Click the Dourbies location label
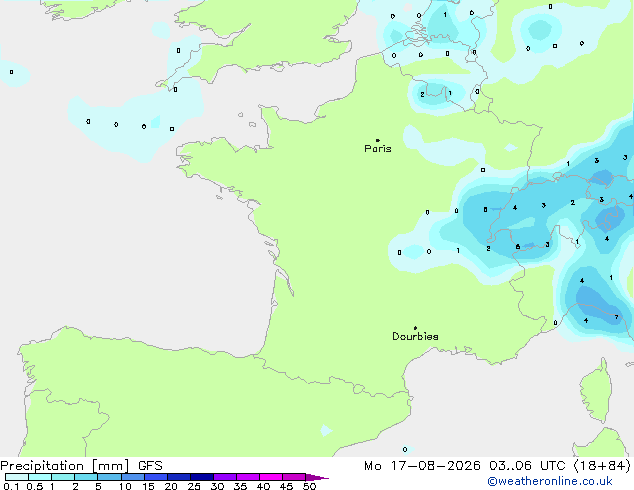Image resolution: width=634 pixels, height=490 pixels. pyautogui.click(x=415, y=336)
